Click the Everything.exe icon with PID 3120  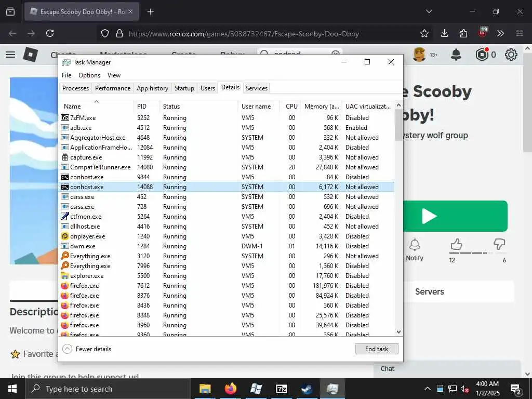[x=65, y=256]
